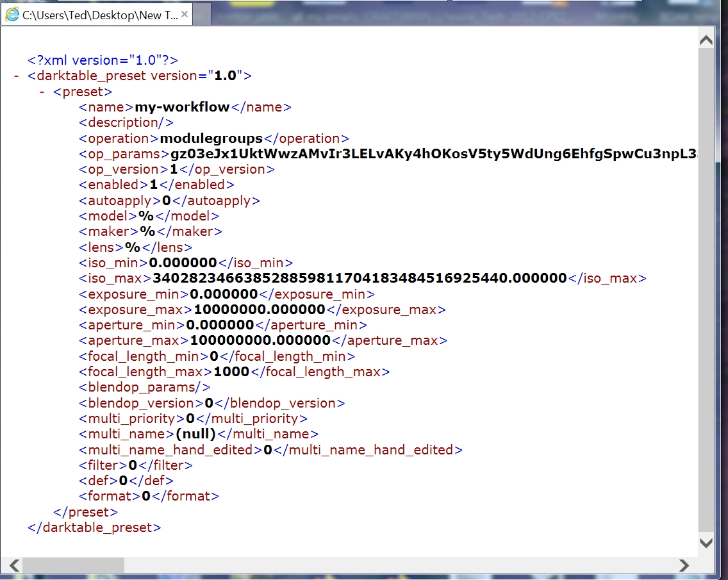This screenshot has height=580, width=728.
Task: Click the model % line
Action: point(149,216)
